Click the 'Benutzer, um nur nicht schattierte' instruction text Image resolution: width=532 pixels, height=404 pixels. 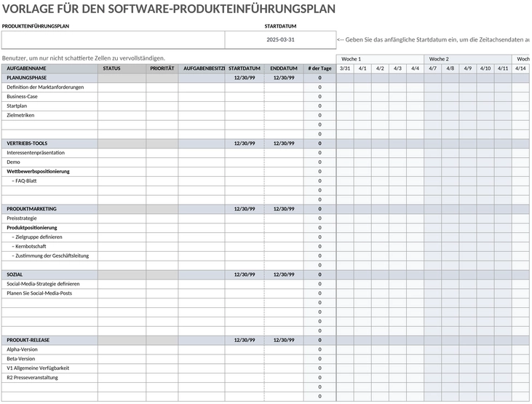point(84,58)
